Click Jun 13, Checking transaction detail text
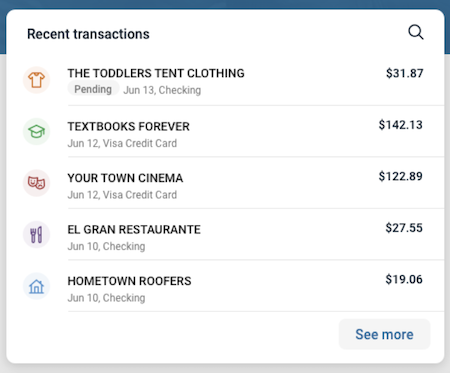Screen dimensions: 450x373 click(x=162, y=90)
